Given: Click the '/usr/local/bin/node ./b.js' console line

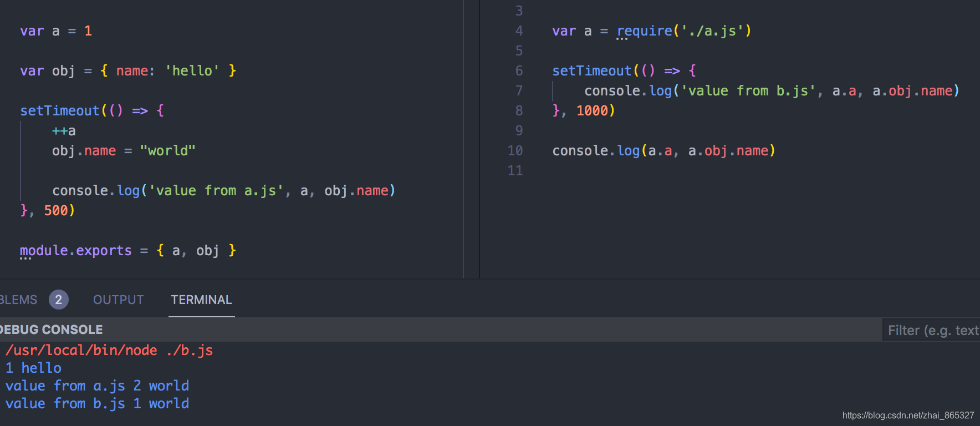Looking at the screenshot, I should (109, 351).
